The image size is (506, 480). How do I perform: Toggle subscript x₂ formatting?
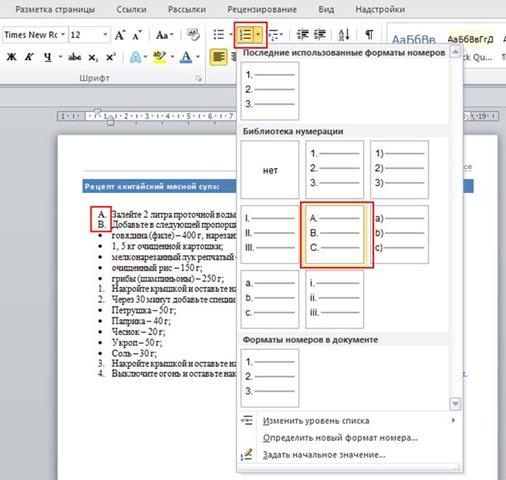click(93, 57)
